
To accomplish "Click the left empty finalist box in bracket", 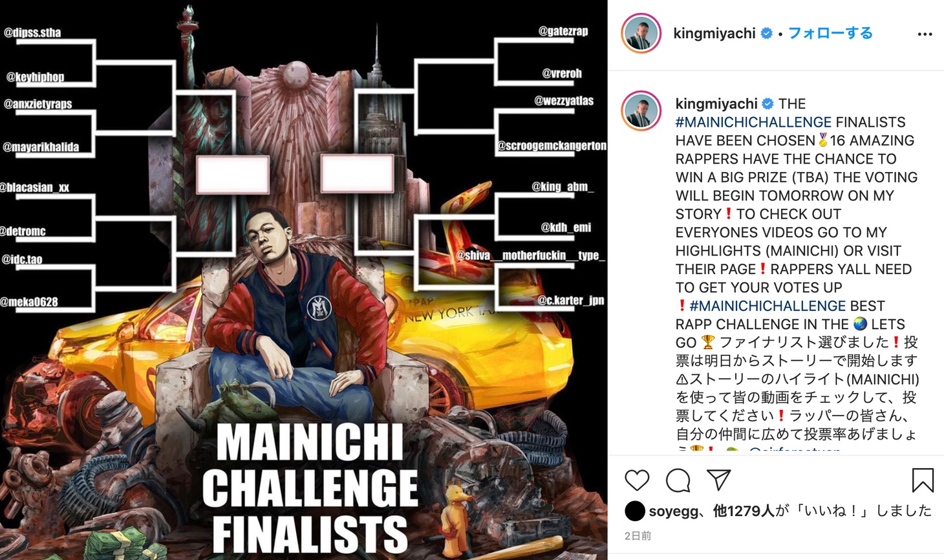I will (x=233, y=175).
